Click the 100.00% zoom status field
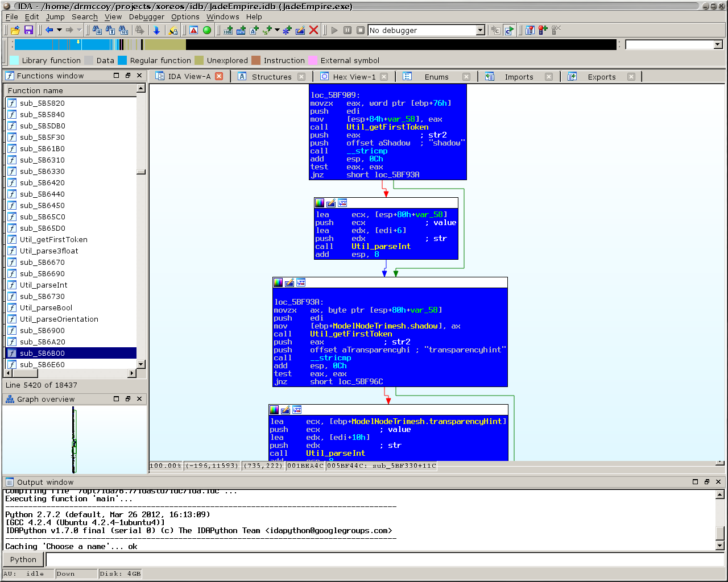The height and width of the screenshot is (582, 728). point(166,465)
